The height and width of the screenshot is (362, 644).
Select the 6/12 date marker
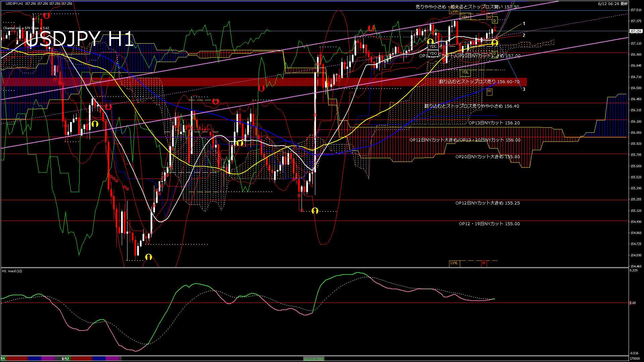65,359
